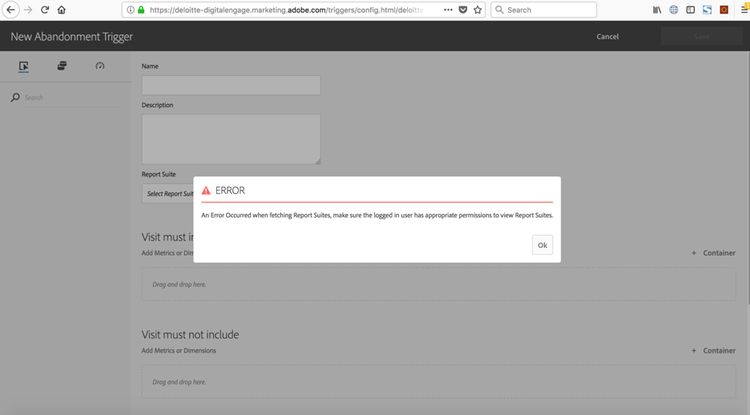Focus the Description text area

[x=231, y=139]
